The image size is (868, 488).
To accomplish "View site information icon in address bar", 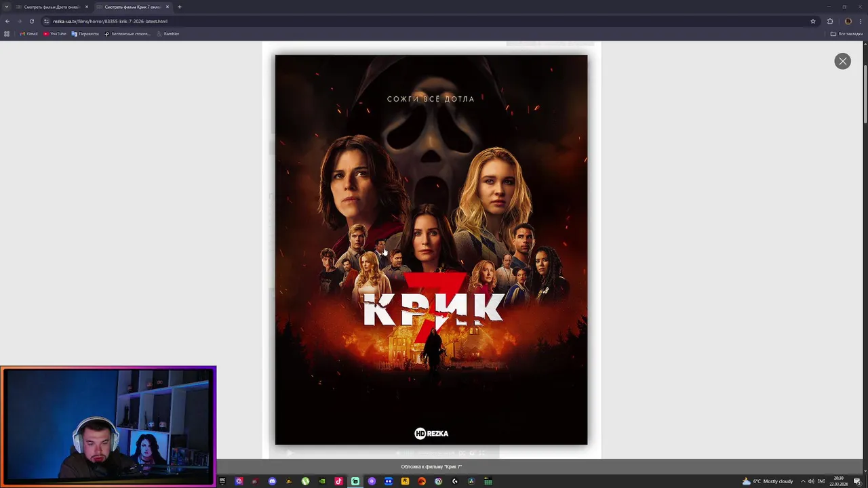I will click(47, 21).
